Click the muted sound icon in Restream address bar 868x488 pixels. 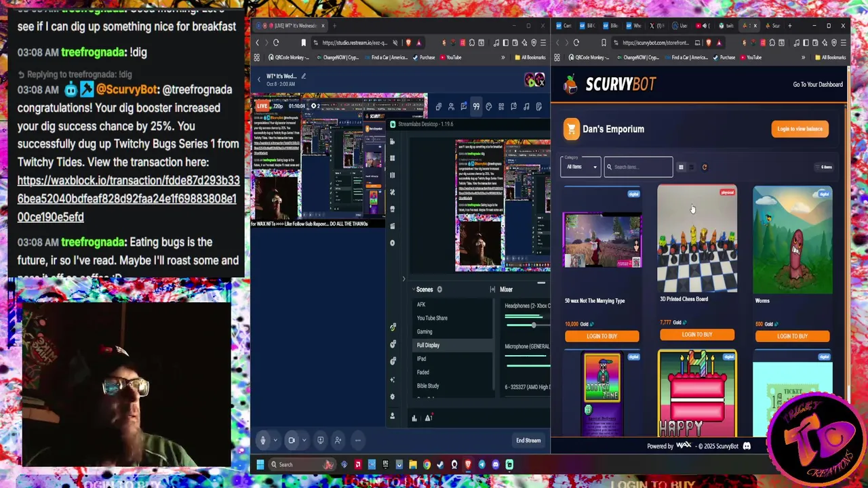395,43
